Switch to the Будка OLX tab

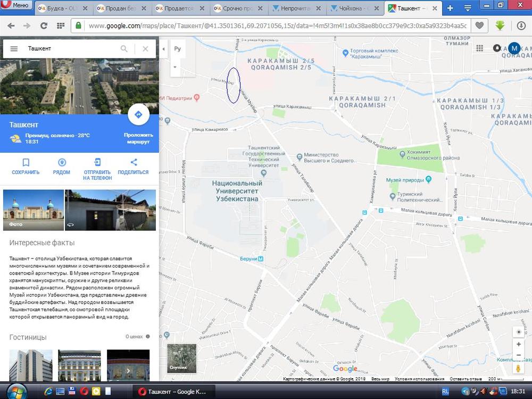[63, 9]
